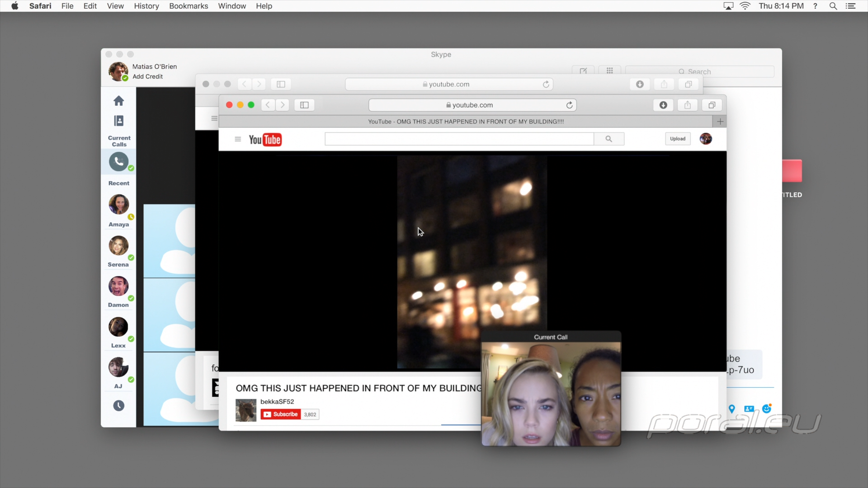Go forward in front Safari window
The width and height of the screenshot is (868, 488).
coord(283,105)
